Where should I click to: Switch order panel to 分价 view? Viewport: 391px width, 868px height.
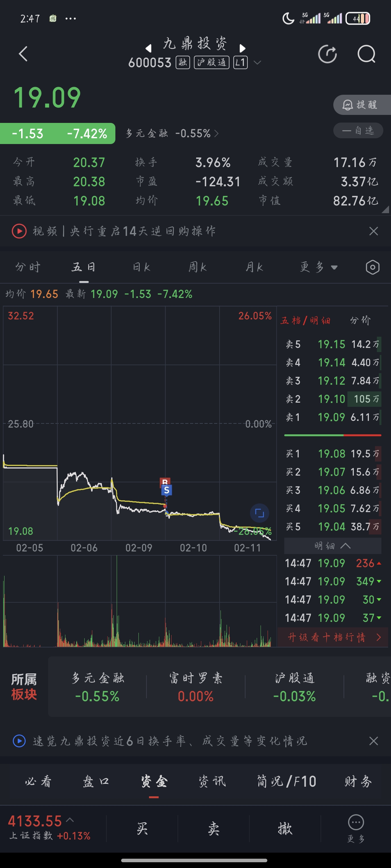click(360, 320)
